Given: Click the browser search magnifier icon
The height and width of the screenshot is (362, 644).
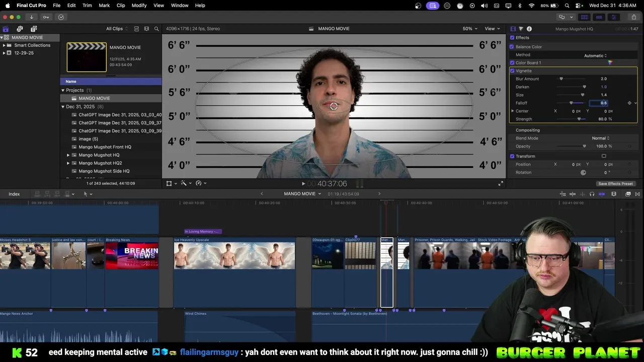Looking at the screenshot, I should click(156, 29).
